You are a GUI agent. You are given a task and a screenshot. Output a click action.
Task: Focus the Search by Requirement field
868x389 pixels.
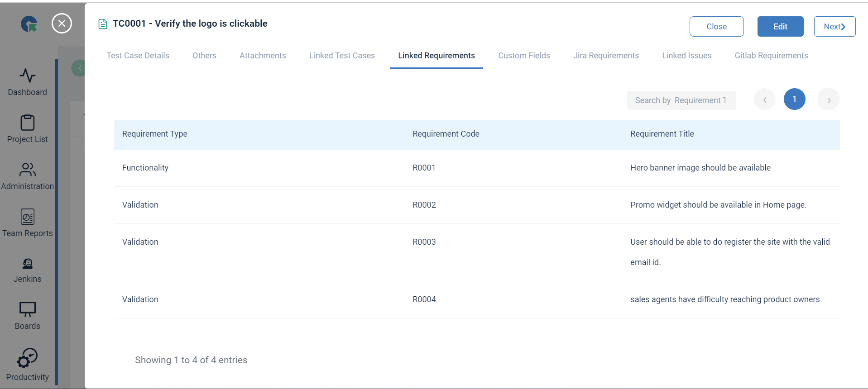point(681,100)
